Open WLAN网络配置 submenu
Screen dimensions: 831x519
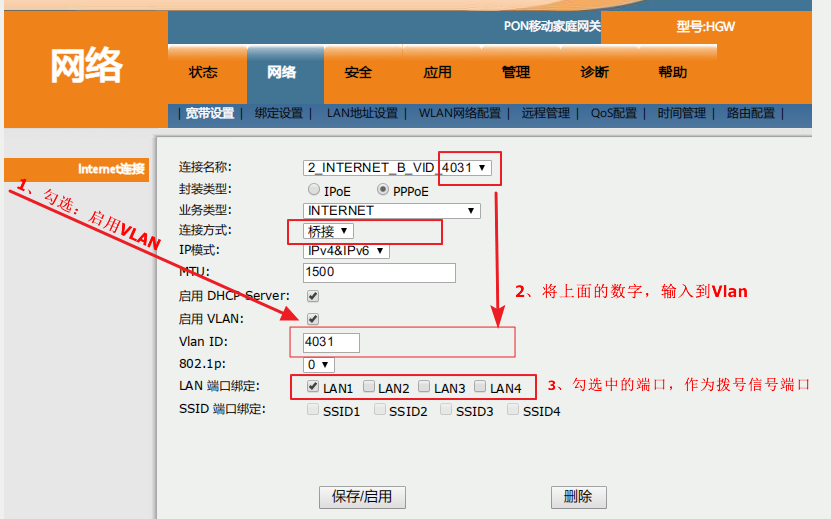459,113
